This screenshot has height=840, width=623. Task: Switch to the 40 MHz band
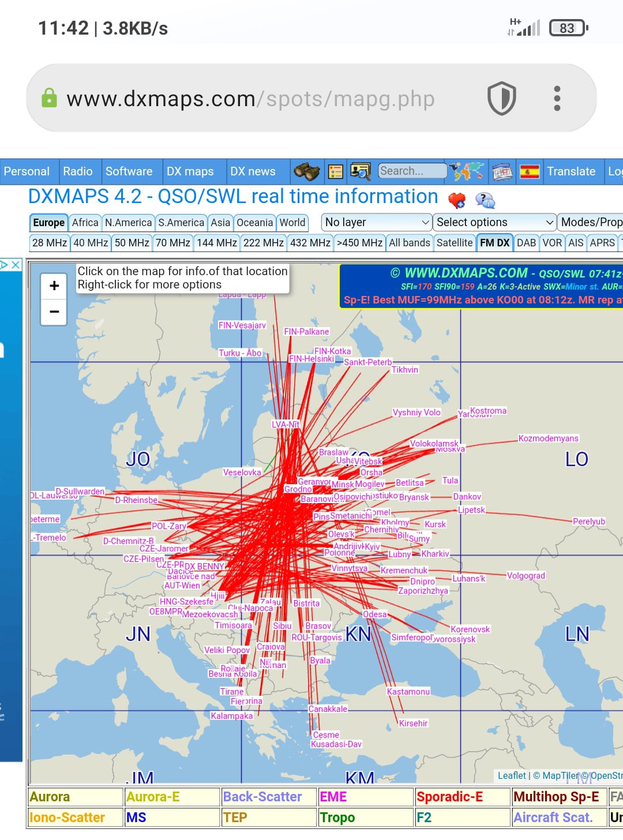pyautogui.click(x=91, y=243)
